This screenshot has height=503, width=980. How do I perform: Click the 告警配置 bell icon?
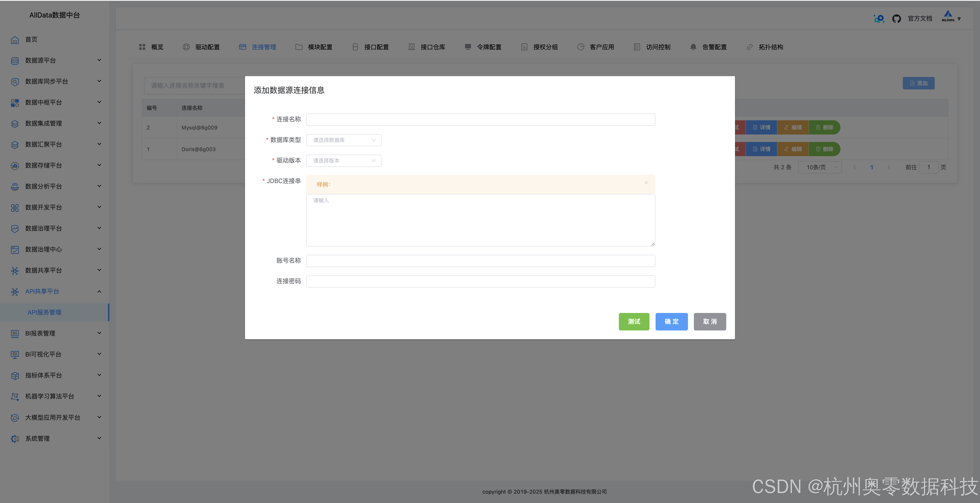693,47
